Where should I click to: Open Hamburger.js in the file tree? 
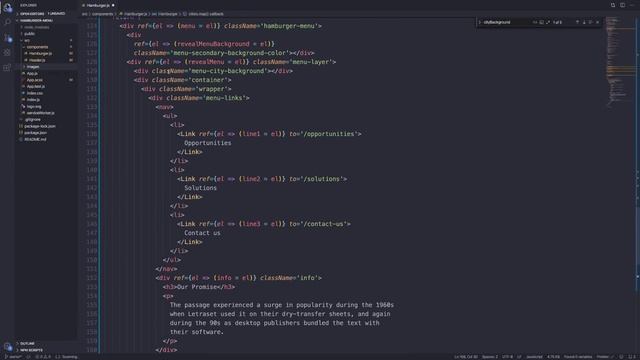coord(40,53)
